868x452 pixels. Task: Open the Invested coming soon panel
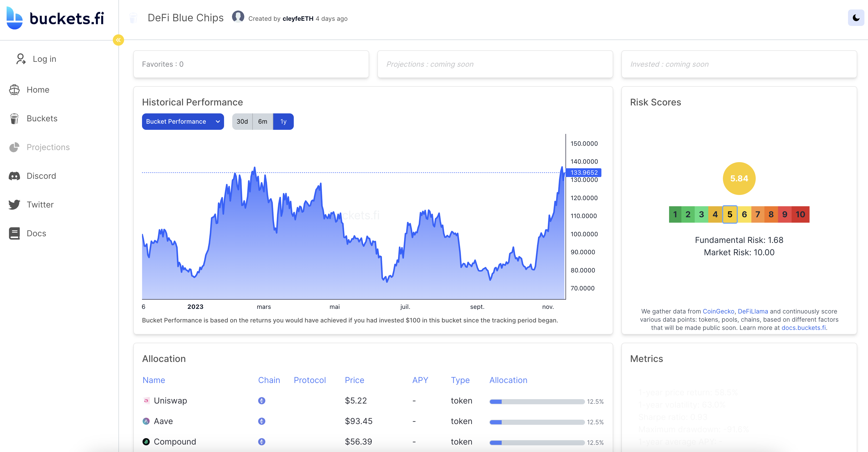pos(739,64)
